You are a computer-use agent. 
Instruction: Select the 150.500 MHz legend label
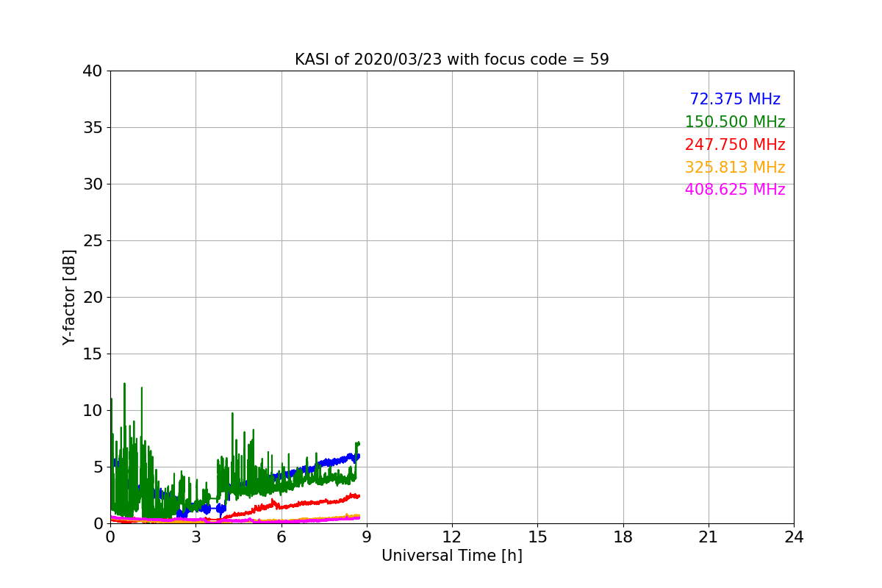tap(735, 122)
